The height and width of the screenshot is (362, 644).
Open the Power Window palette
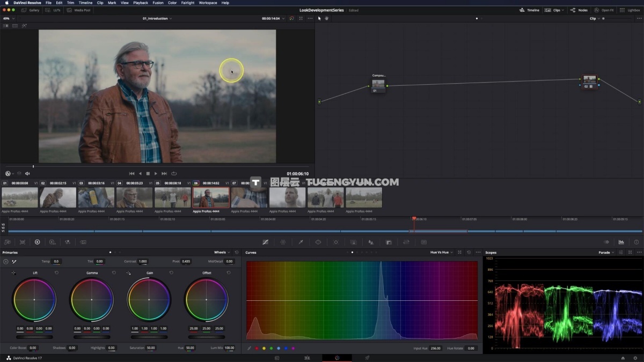point(318,242)
